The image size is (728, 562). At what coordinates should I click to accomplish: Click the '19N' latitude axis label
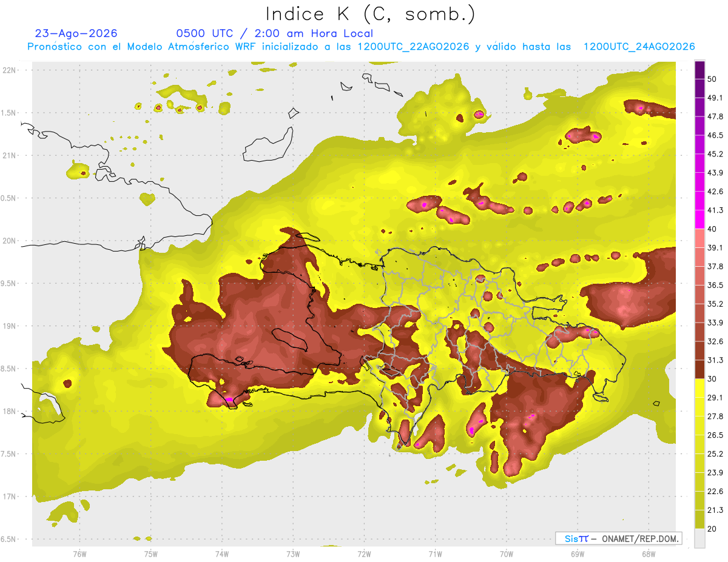click(x=9, y=326)
